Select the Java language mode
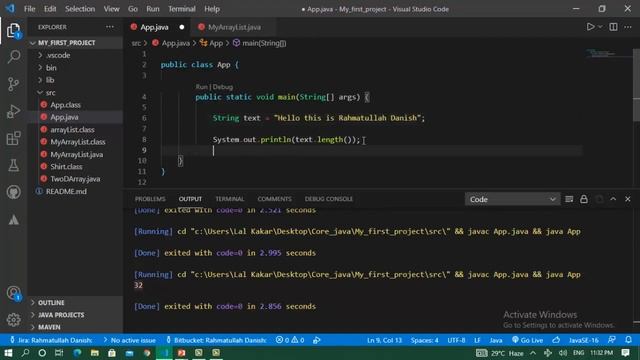This screenshot has height=360, width=640. pos(496,340)
